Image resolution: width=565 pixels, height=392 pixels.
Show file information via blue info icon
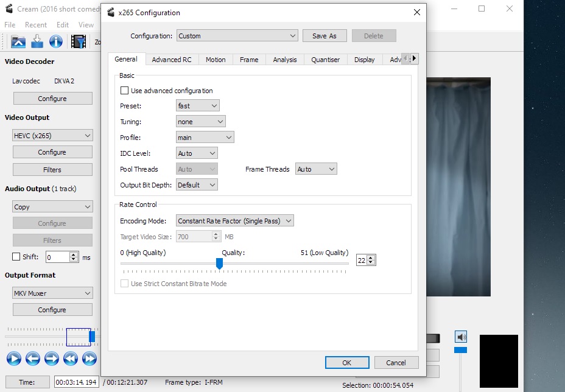(56, 41)
